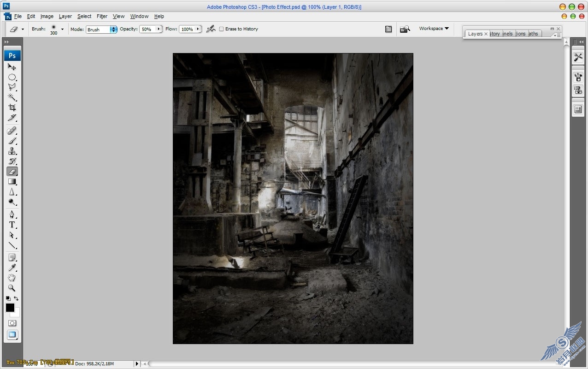The image size is (588, 369).
Task: Click the Flow 100% input field
Action: 187,29
